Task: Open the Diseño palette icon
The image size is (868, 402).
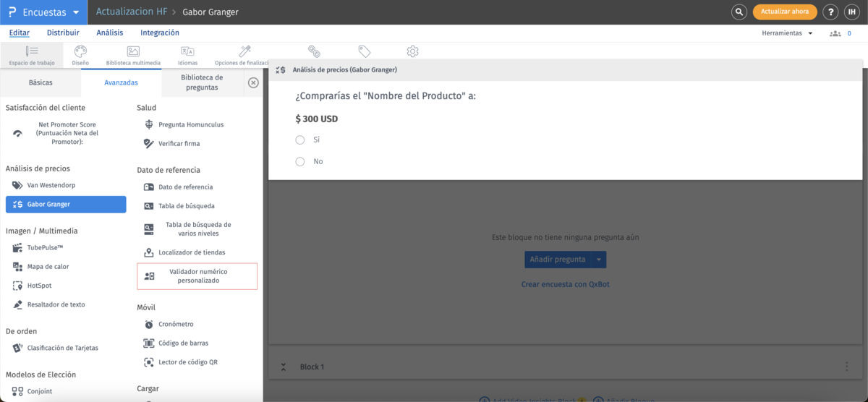Action: tap(80, 55)
